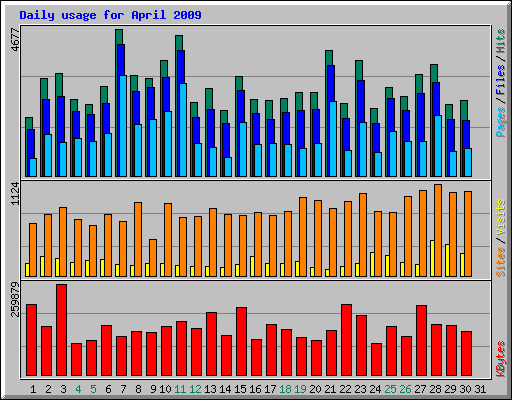Click green weekend day label 18
The height and width of the screenshot is (400, 512).
pyautogui.click(x=285, y=389)
